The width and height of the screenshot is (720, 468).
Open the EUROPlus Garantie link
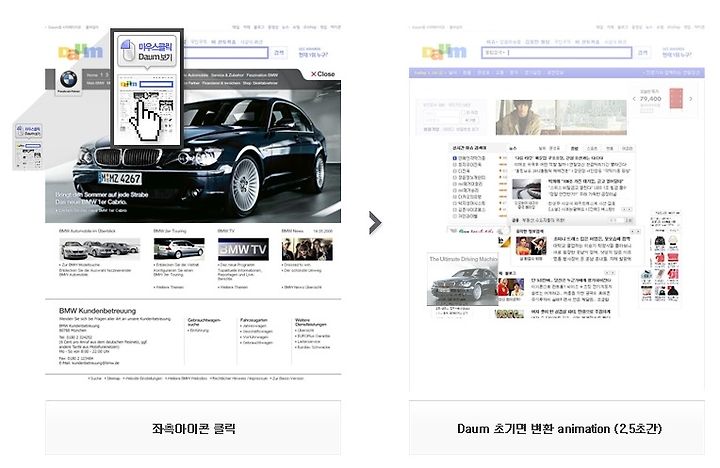tap(313, 336)
